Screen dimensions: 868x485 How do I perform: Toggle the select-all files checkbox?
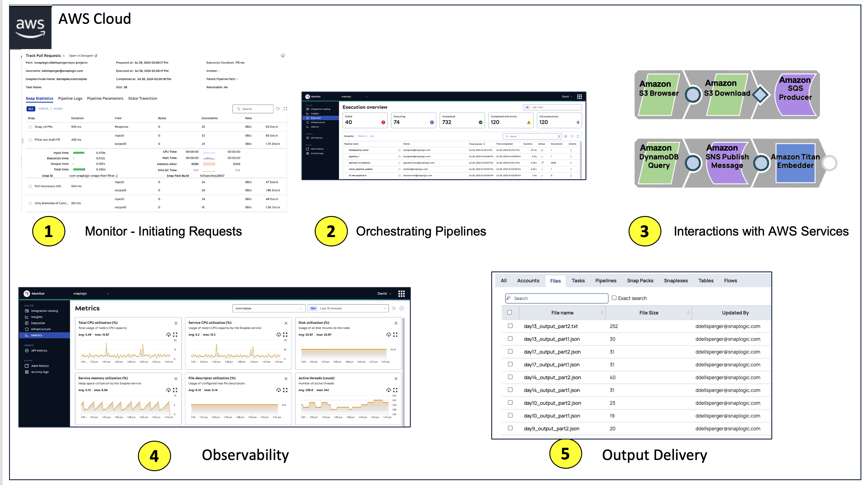[510, 312]
